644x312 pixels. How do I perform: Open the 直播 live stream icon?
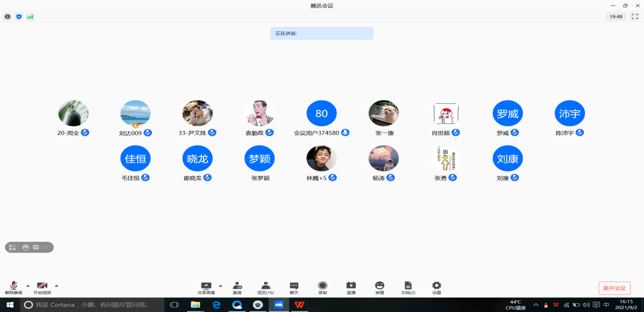(x=351, y=287)
